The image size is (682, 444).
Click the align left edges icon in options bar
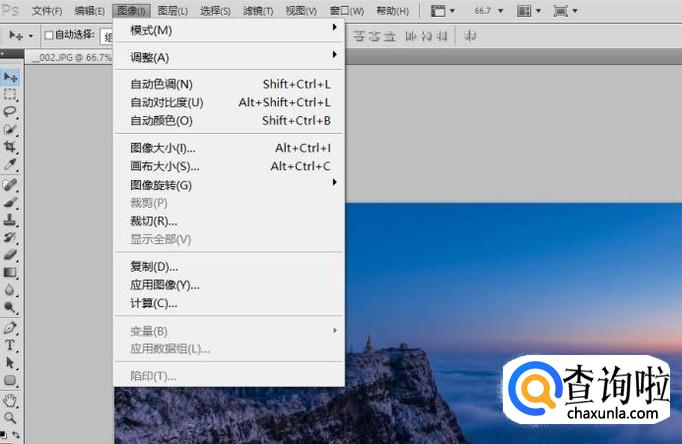click(410, 36)
